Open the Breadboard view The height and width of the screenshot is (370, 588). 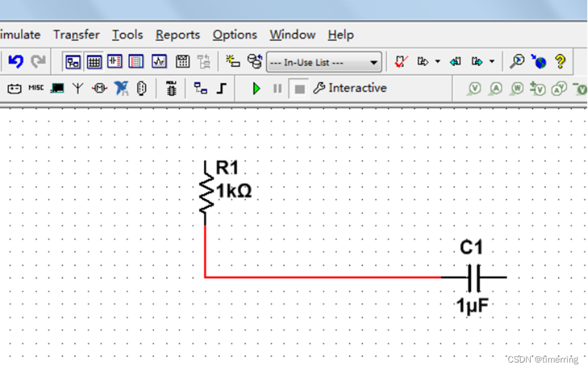pos(136,61)
